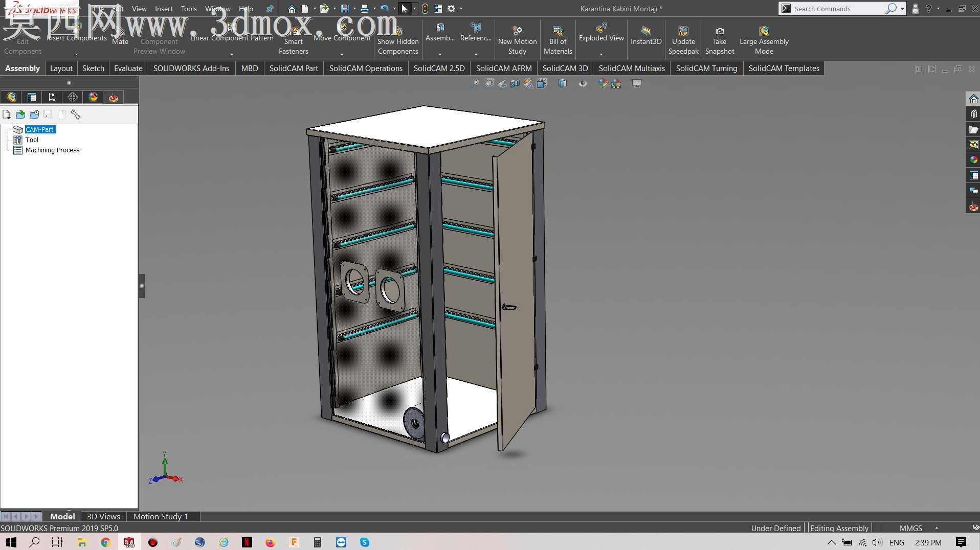Image resolution: width=980 pixels, height=550 pixels.
Task: Switch to Evaluate ribbon tab
Action: click(128, 68)
